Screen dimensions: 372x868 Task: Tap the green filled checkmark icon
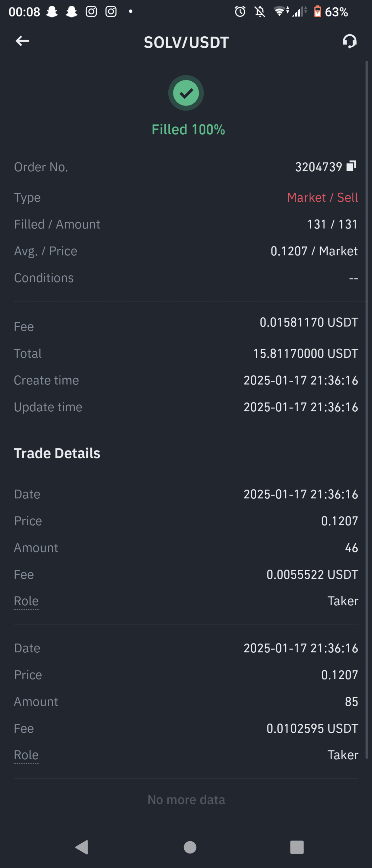(x=186, y=93)
